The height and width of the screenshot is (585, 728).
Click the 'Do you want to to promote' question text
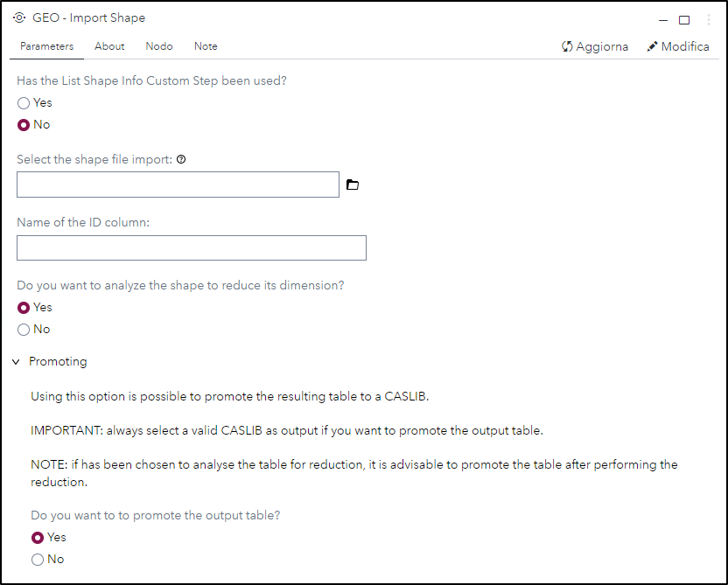click(156, 515)
